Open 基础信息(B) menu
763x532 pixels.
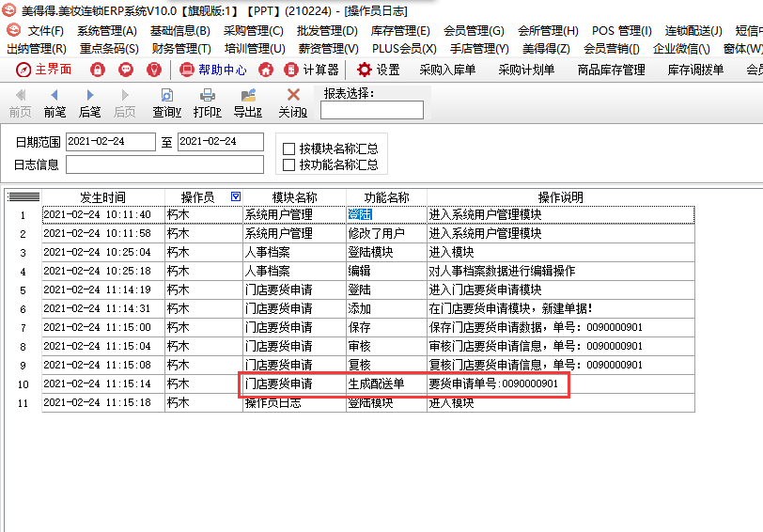pos(180,31)
